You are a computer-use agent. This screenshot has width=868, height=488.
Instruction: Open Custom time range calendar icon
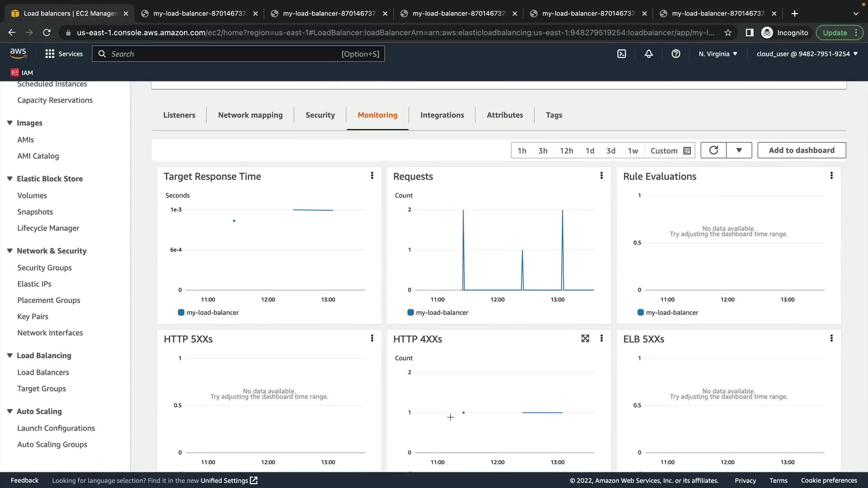tap(687, 151)
